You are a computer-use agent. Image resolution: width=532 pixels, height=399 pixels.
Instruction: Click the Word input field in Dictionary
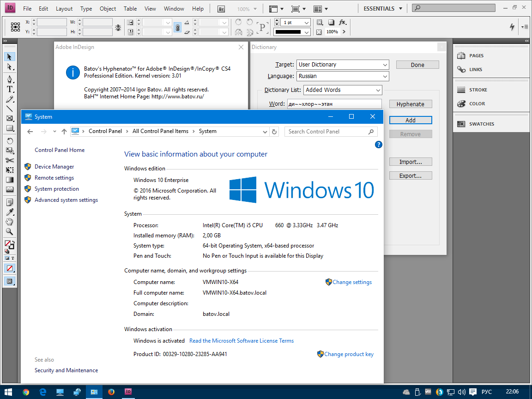[x=334, y=104]
